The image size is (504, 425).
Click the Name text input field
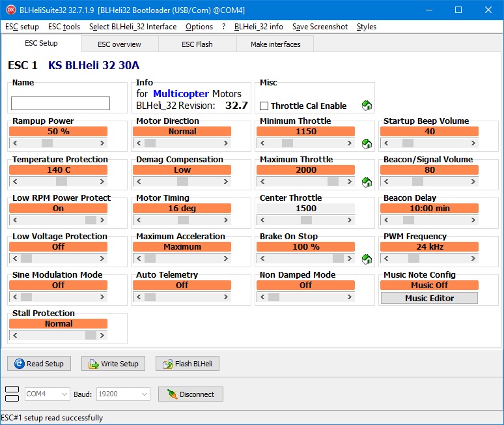61,103
